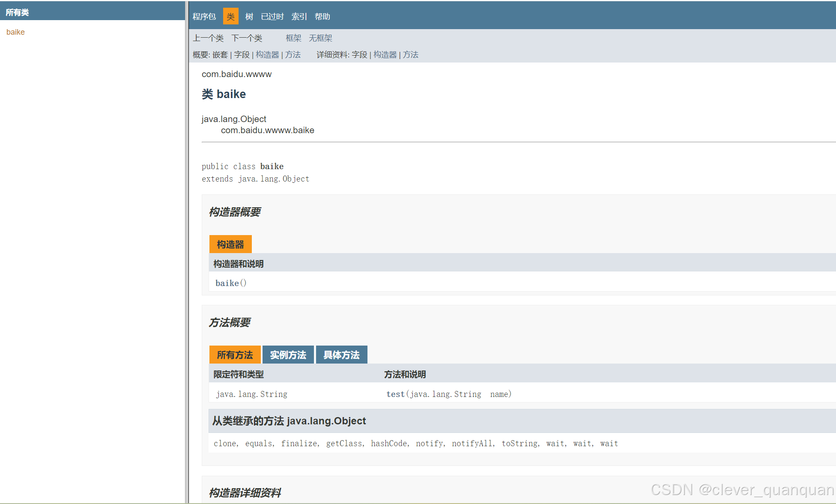Jump to 方法 summary section link

click(x=293, y=55)
